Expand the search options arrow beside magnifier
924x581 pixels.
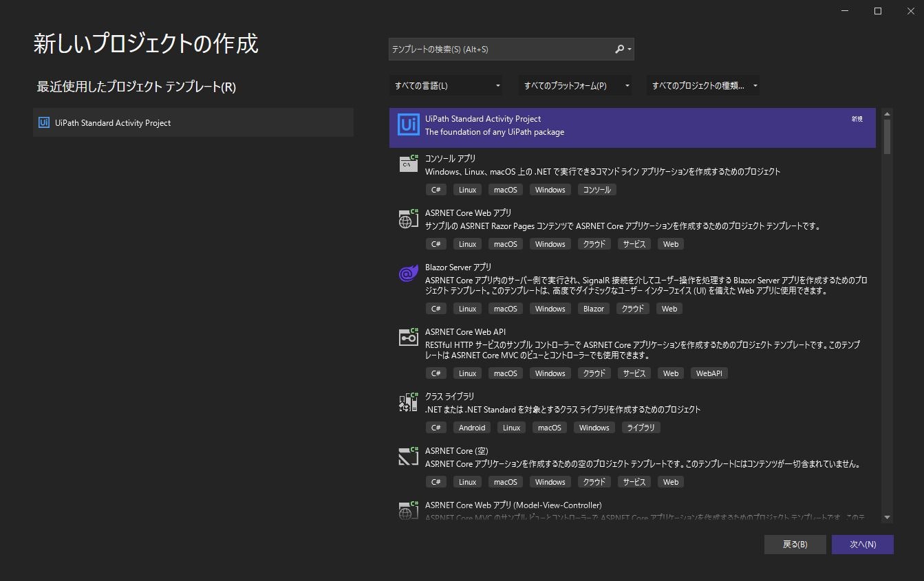coord(630,50)
